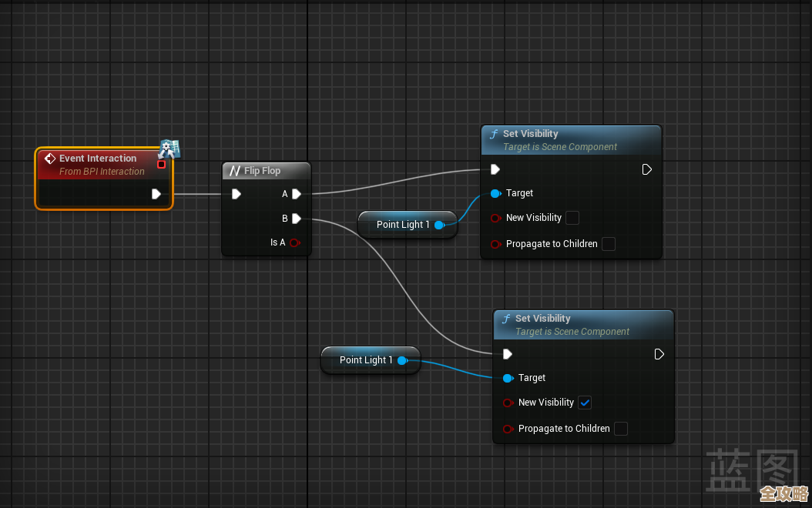Check Propagate to Children on lower Set Visibility
Screen dimensions: 812x508
621,429
